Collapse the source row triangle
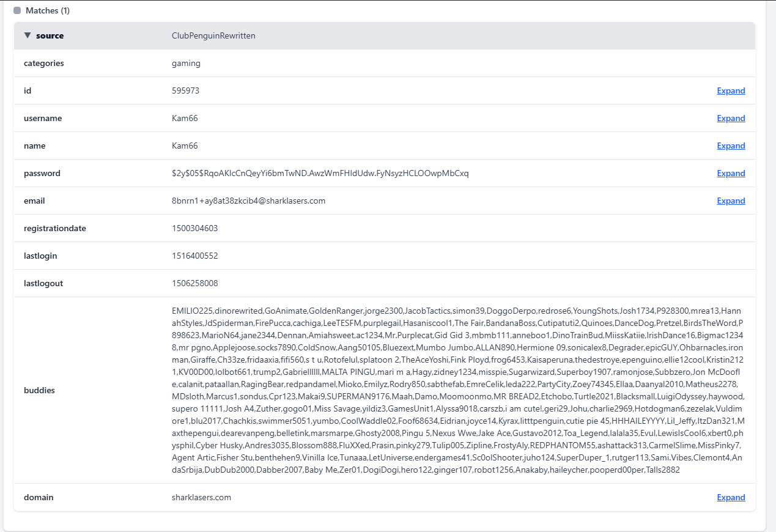 pyautogui.click(x=28, y=35)
